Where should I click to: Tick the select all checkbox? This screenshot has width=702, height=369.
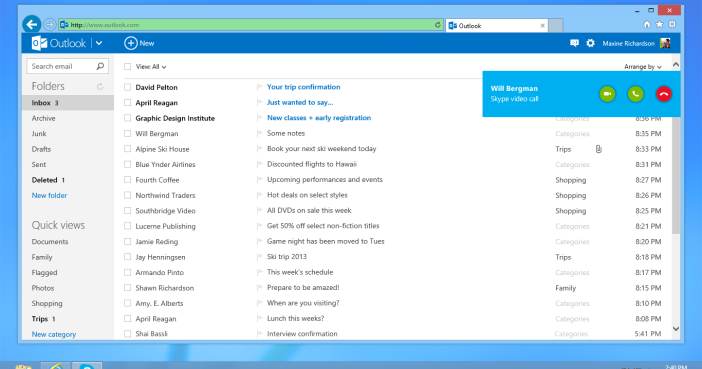pyautogui.click(x=128, y=66)
